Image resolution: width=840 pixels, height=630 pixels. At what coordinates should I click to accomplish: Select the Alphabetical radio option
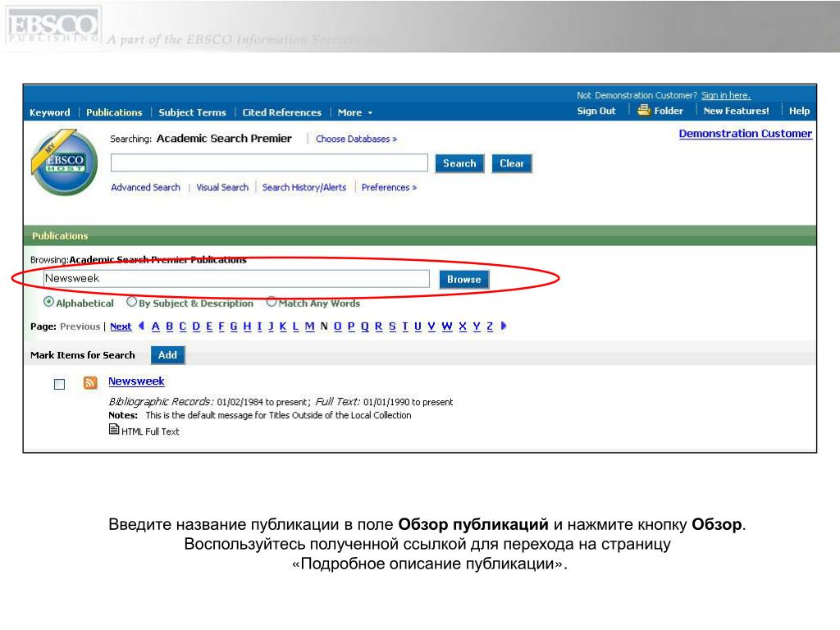tap(48, 302)
